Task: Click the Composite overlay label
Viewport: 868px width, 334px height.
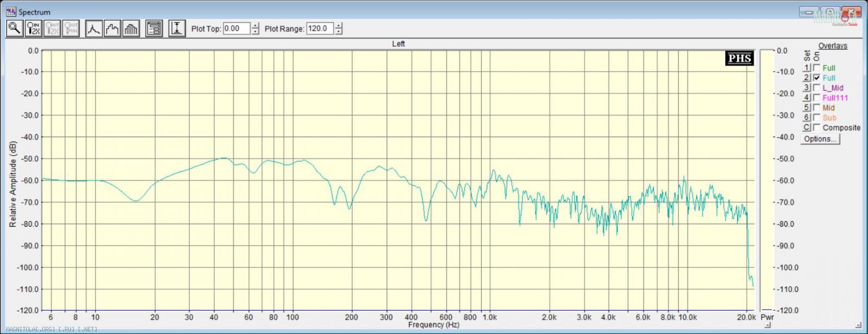Action: point(841,127)
